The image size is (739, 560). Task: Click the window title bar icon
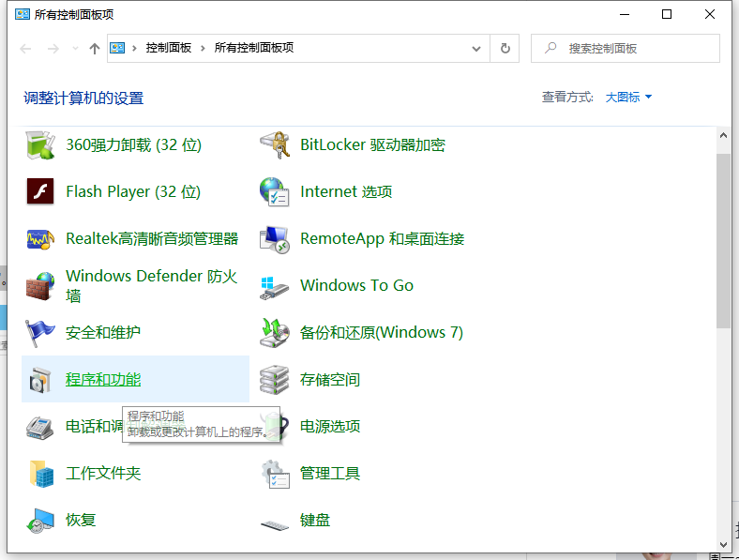pyautogui.click(x=23, y=14)
